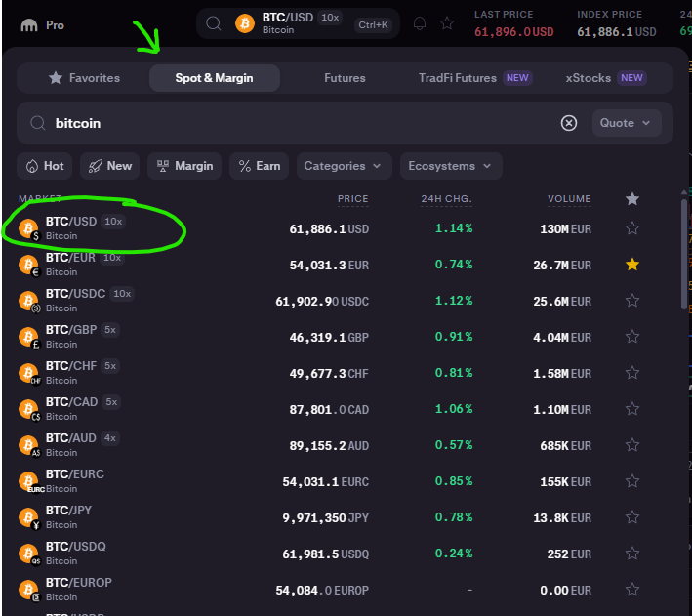Image resolution: width=692 pixels, height=616 pixels.
Task: Click the BTC/USD row coin icon
Action: pyautogui.click(x=29, y=229)
